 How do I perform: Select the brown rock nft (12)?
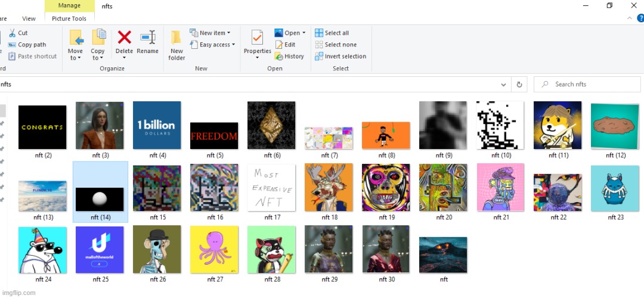click(615, 126)
